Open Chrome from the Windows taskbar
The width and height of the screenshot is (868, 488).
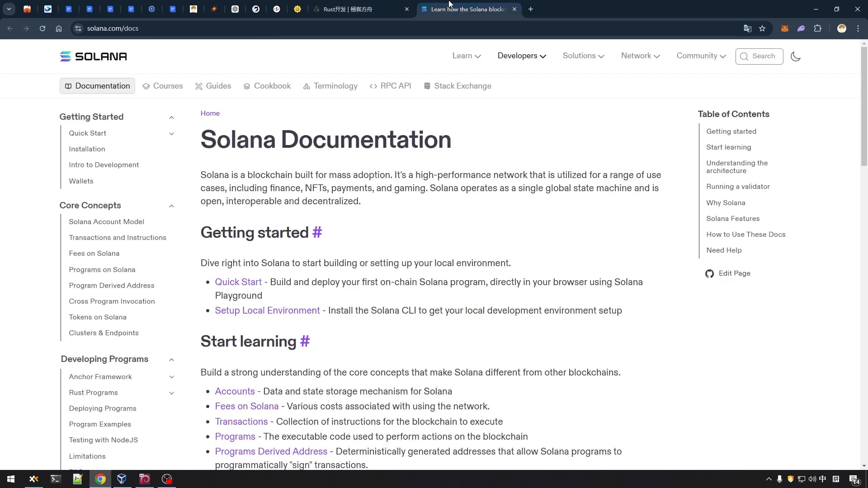coord(100,479)
